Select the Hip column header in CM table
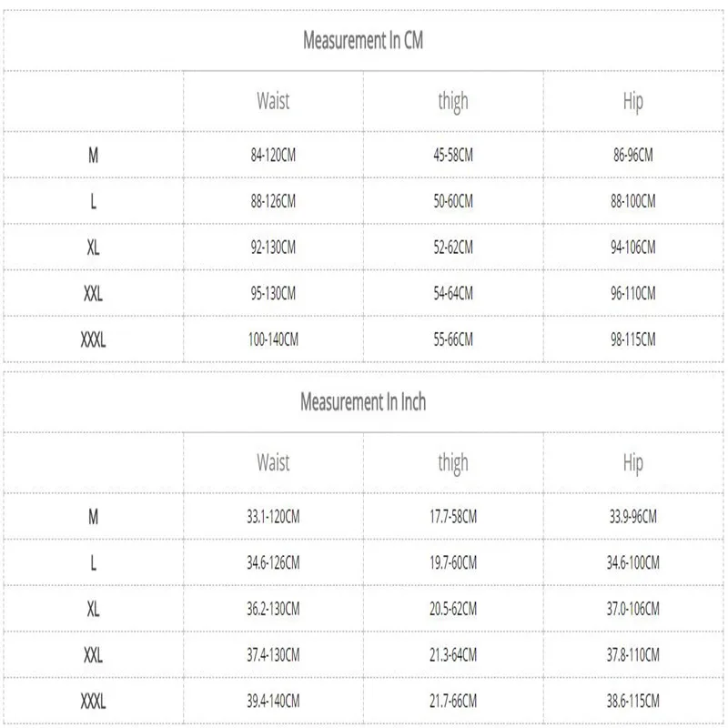The width and height of the screenshot is (728, 728). pos(633,102)
